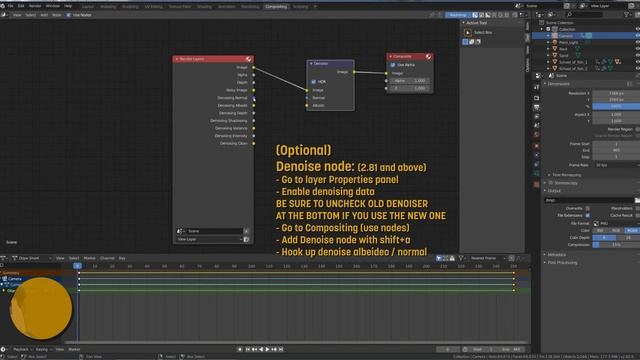Toggle the File Extensions checkbox
Screen dimensions: 640x360
click(588, 216)
